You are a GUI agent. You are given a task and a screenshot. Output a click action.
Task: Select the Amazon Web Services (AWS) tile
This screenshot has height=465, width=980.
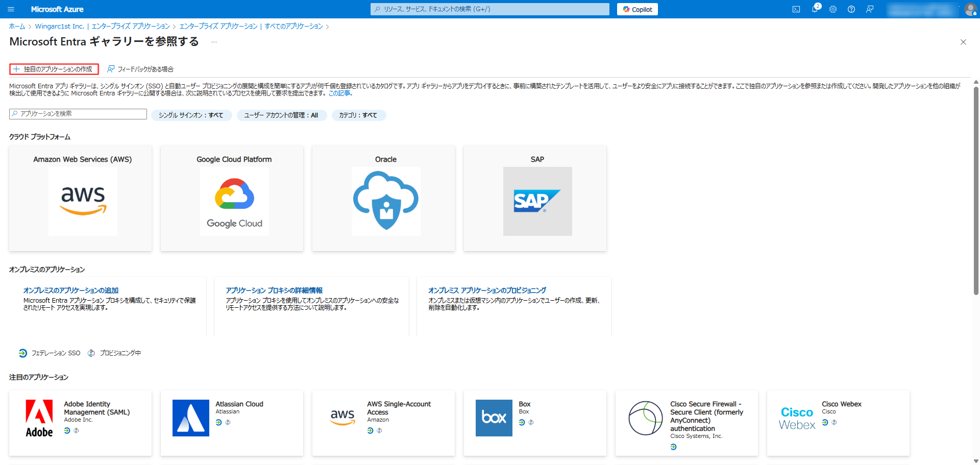click(x=81, y=198)
